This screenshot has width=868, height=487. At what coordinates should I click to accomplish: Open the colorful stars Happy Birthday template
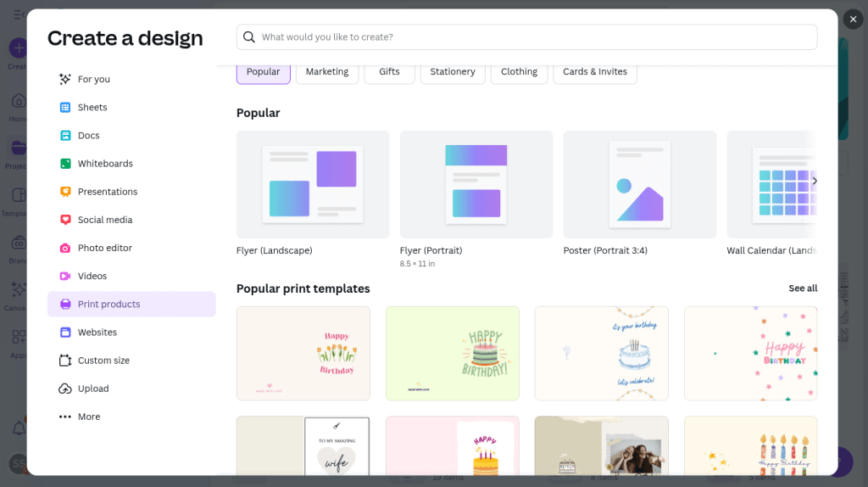pyautogui.click(x=751, y=354)
